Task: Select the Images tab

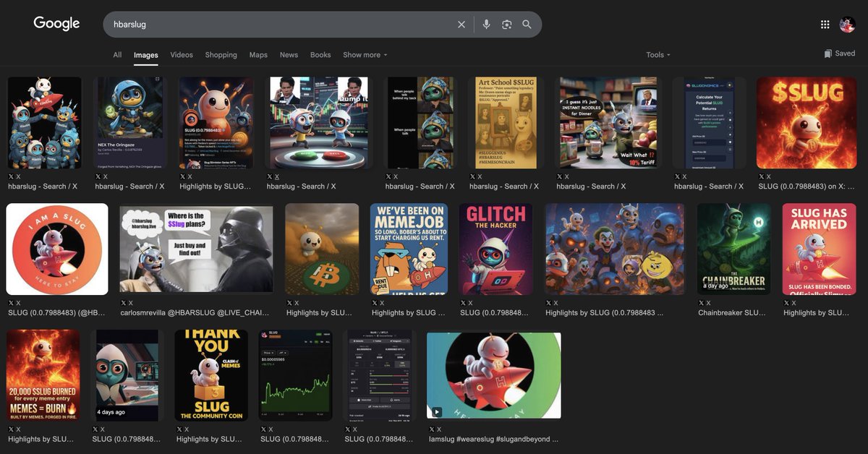Action: pyautogui.click(x=146, y=55)
